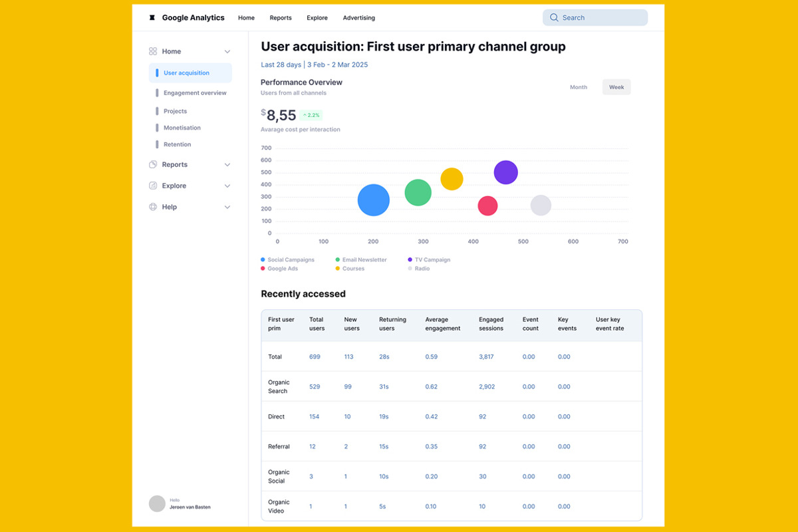Click the Returning users column header

coord(392,324)
